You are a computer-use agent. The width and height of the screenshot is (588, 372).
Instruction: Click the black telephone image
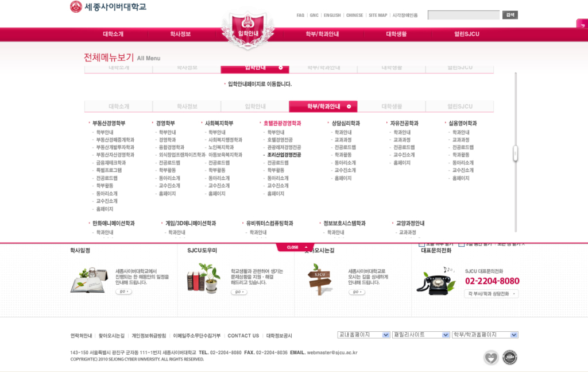(x=436, y=281)
